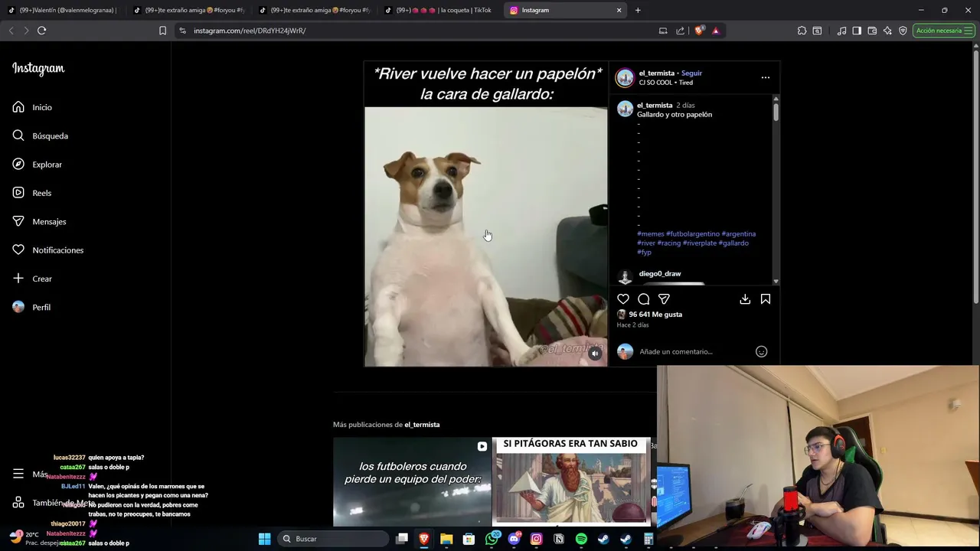This screenshot has height=551, width=980.
Task: Open Notificaciones heart in sidebar
Action: coord(47,250)
